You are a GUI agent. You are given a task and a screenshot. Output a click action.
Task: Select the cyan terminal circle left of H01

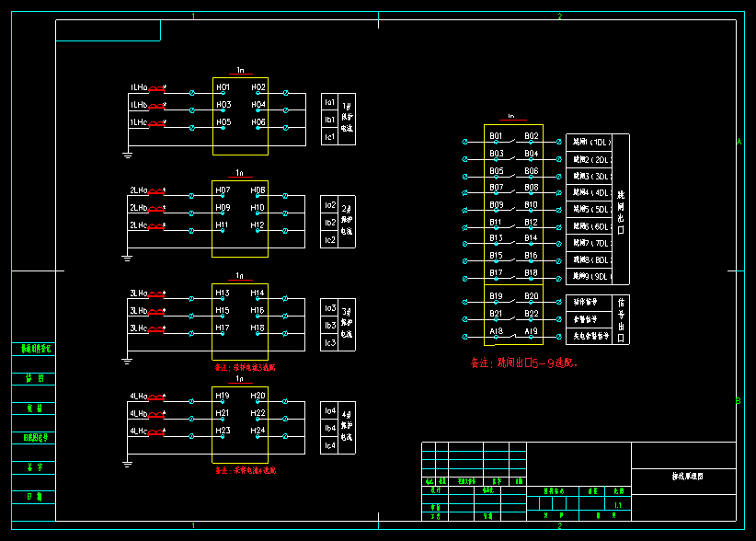pos(191,93)
